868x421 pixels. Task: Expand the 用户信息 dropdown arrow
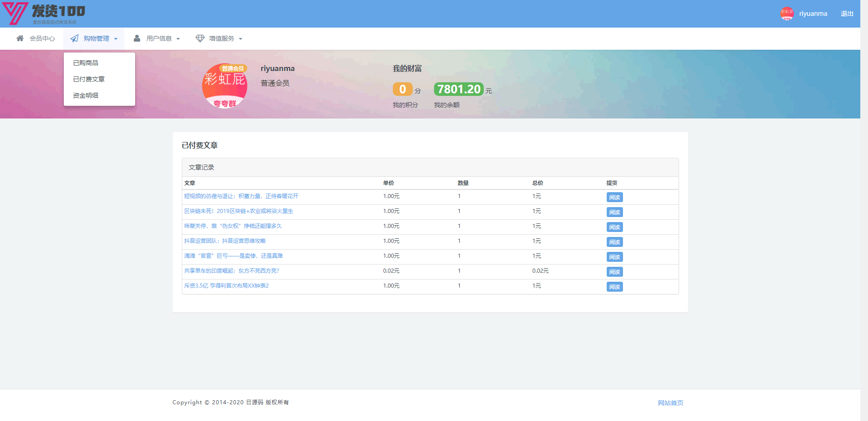click(x=178, y=39)
